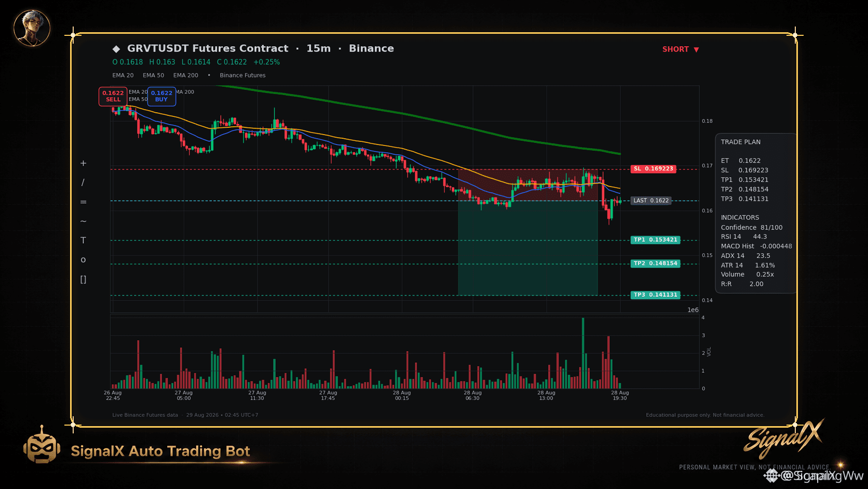The width and height of the screenshot is (868, 489).
Task: Click the ET 0.1622 entry row
Action: tap(741, 161)
